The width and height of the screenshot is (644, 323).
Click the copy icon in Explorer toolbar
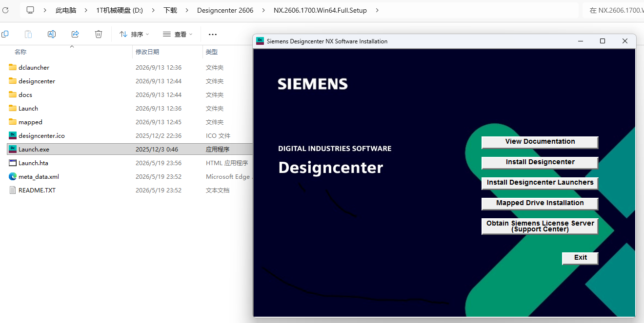pos(5,34)
